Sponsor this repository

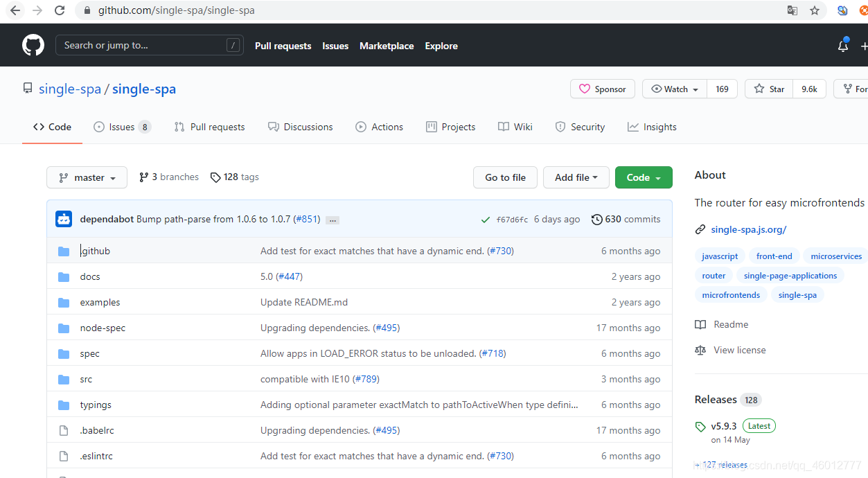(602, 89)
